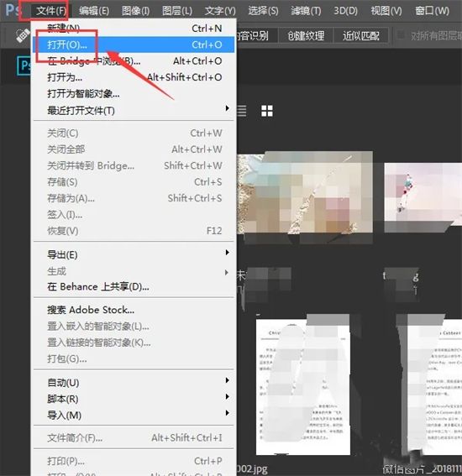Expand 导出(E) submenu
The width and height of the screenshot is (462, 476).
(x=134, y=254)
